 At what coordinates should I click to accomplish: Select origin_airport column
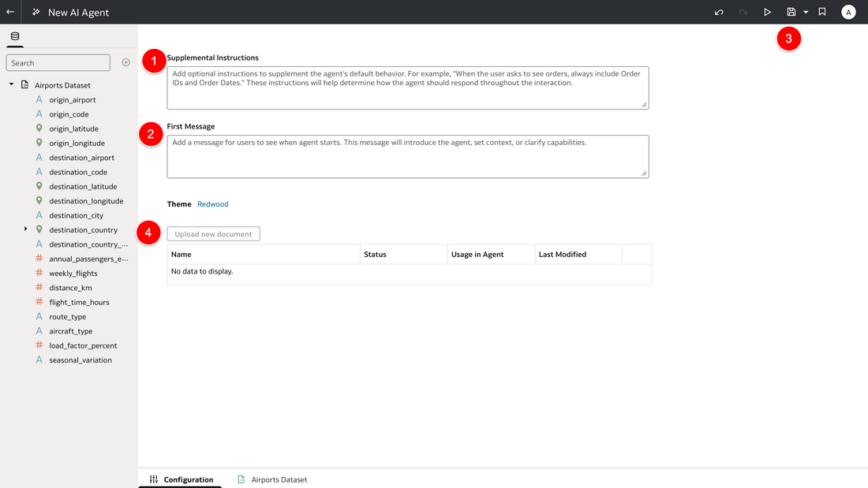[73, 99]
